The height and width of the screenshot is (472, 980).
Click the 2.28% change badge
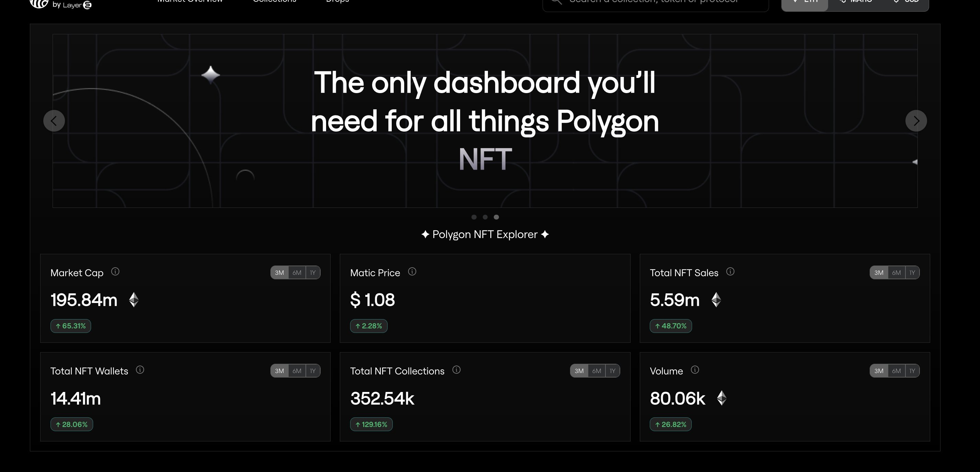[369, 326]
